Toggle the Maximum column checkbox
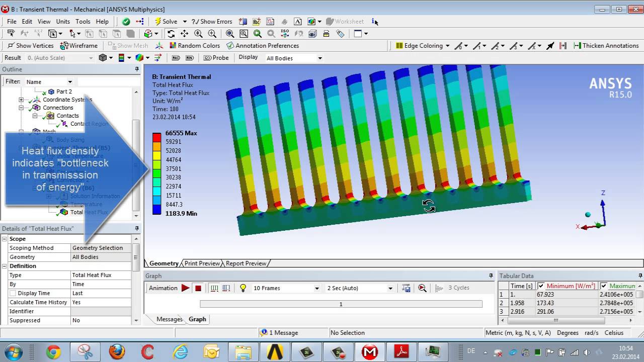The image size is (644, 362). (x=604, y=286)
